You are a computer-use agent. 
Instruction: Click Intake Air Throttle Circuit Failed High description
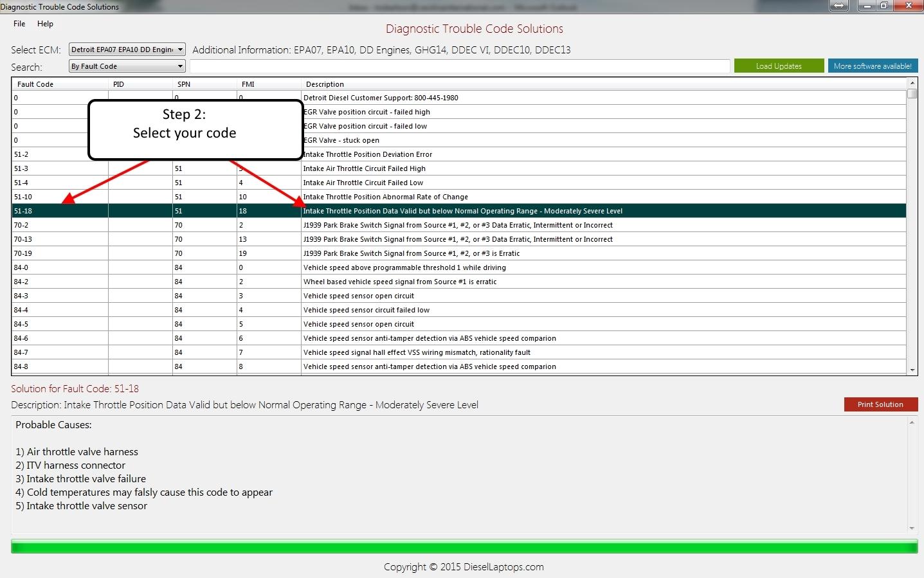(365, 168)
